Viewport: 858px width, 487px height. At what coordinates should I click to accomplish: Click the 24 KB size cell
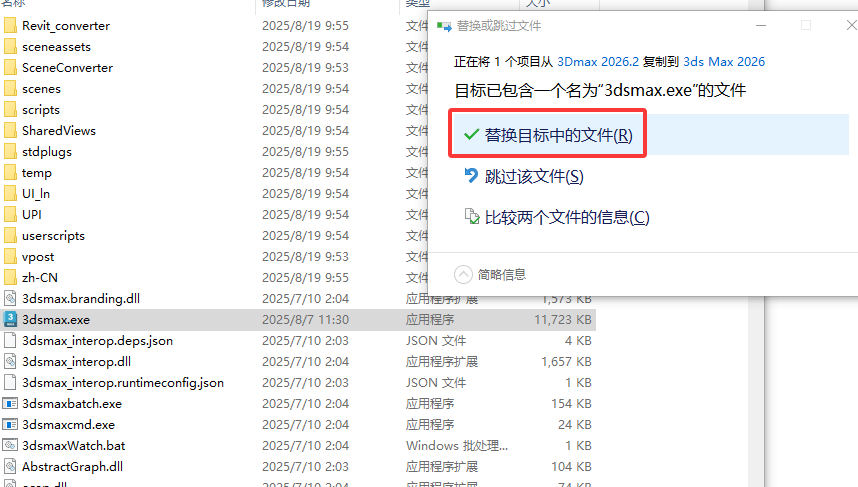click(575, 425)
